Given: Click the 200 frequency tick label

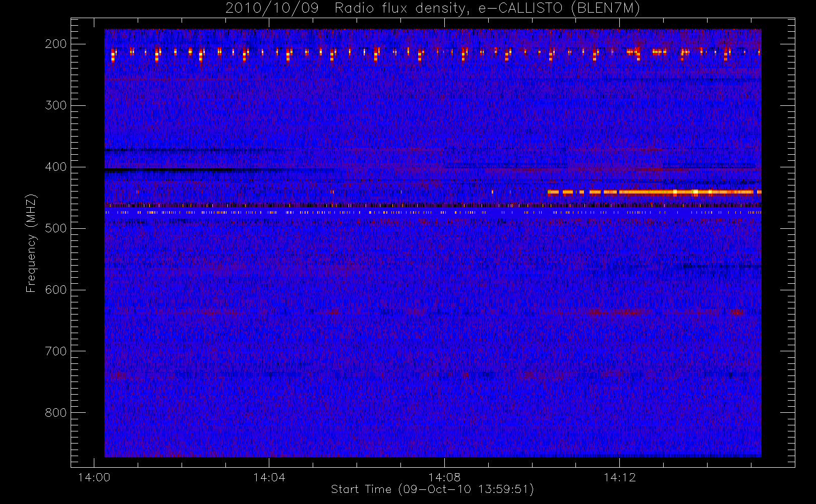Looking at the screenshot, I should tap(56, 44).
